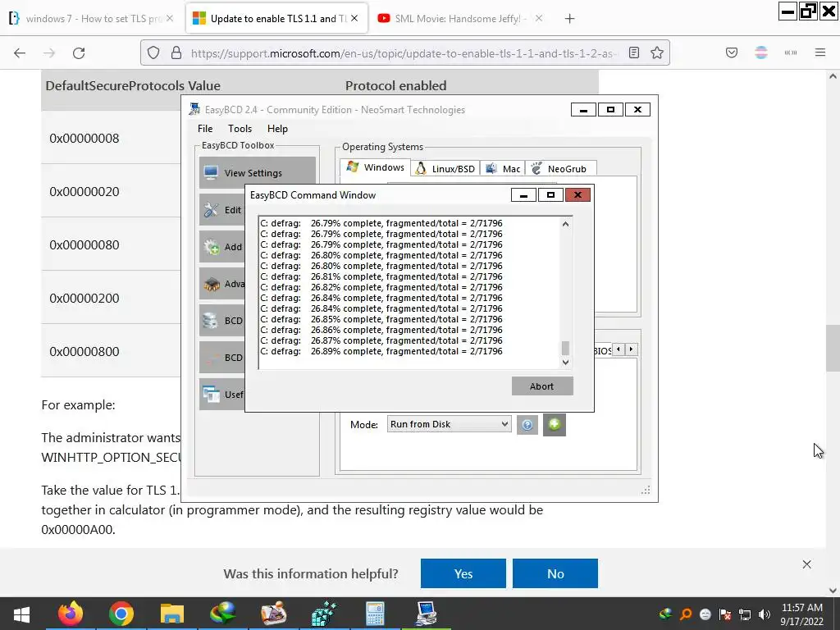
Task: Click the Add New Entry gear icon
Action: tap(211, 247)
